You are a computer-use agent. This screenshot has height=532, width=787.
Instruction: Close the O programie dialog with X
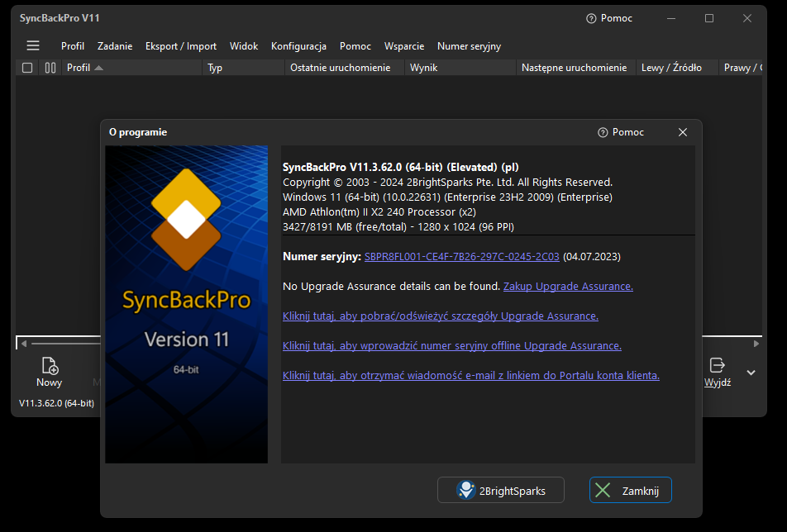[683, 132]
